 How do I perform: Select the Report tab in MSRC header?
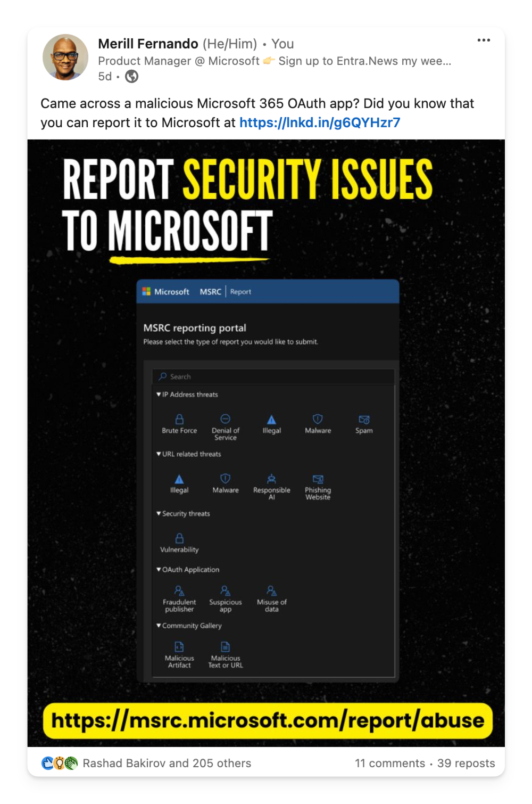(240, 292)
